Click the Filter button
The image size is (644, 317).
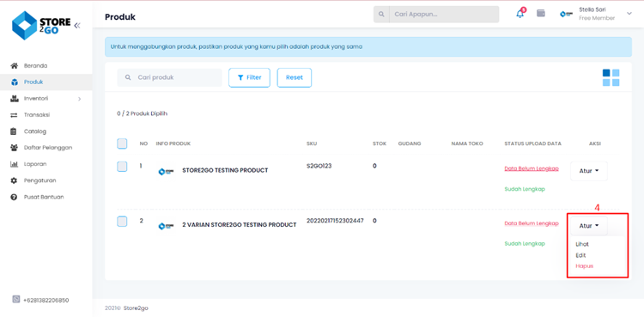pos(249,77)
